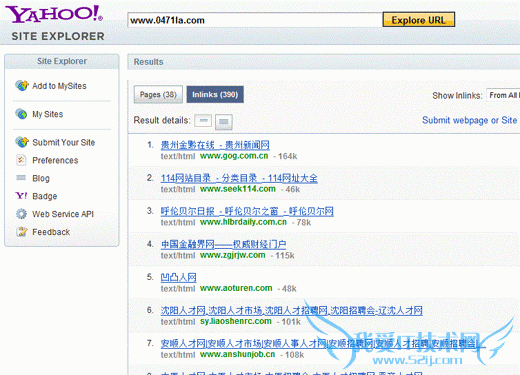Click the green URL www.zgjrjw.com
Image resolution: width=520 pixels, height=375 pixels.
coord(233,255)
